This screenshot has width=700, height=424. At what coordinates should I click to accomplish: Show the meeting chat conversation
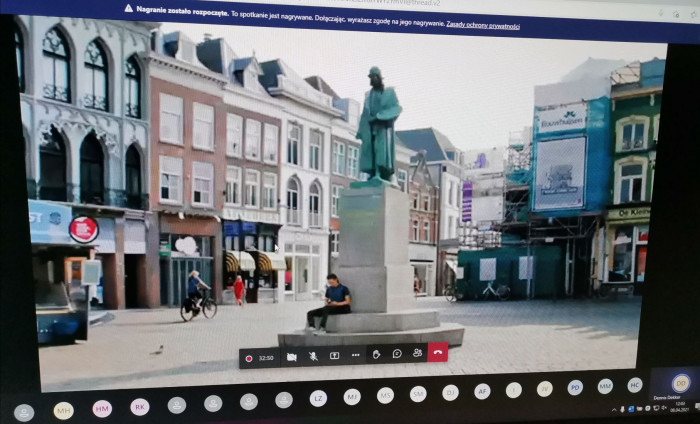(397, 354)
